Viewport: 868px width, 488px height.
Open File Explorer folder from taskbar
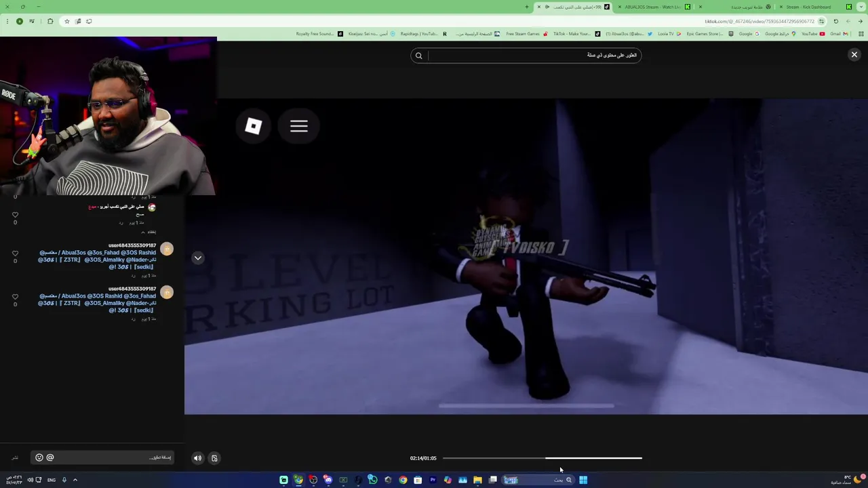click(477, 480)
